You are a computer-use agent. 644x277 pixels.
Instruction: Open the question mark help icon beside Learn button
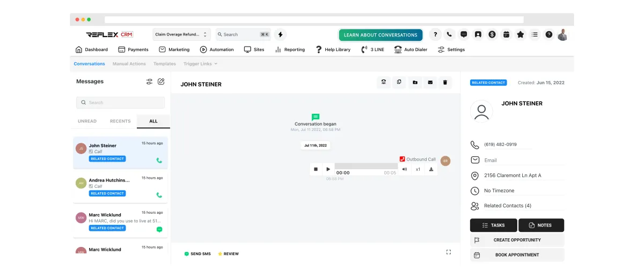tap(435, 34)
